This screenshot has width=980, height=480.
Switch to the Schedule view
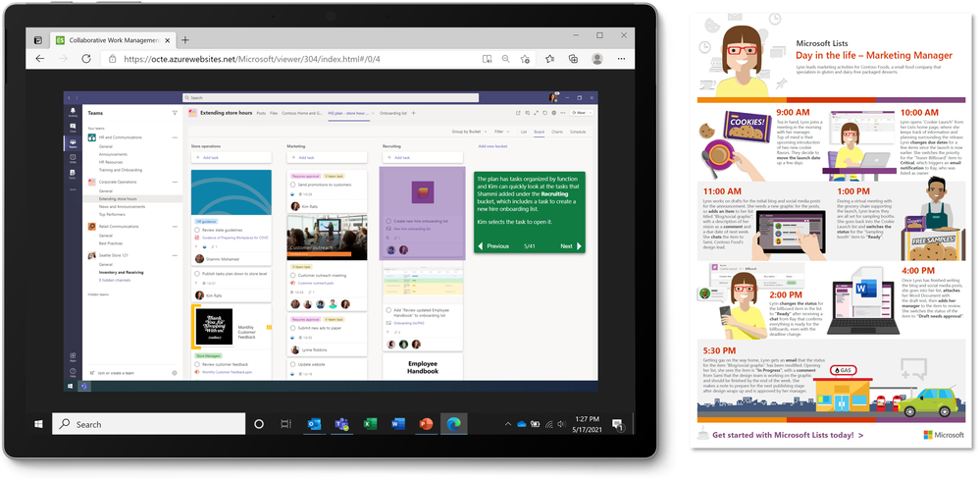coord(578,132)
